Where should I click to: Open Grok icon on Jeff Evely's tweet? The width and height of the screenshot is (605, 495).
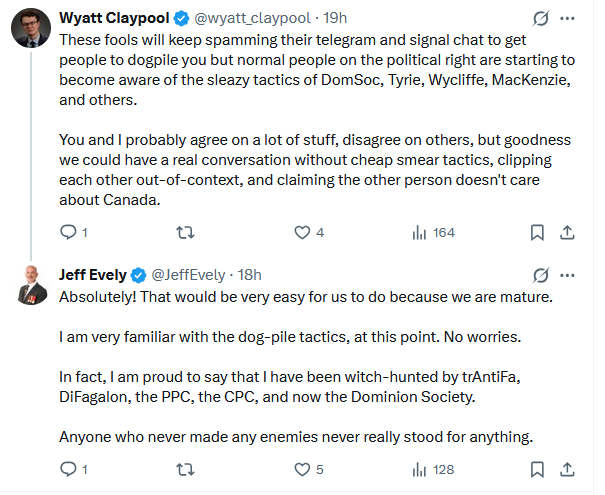(x=541, y=274)
